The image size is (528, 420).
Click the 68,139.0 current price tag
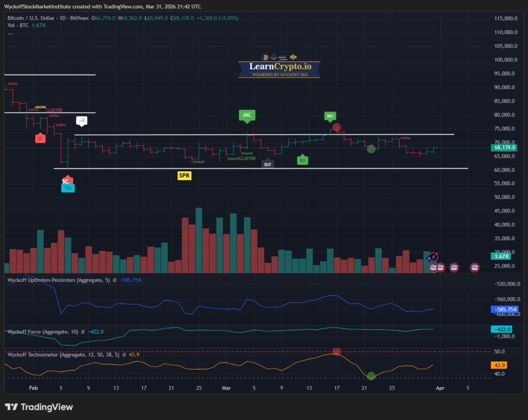click(504, 147)
